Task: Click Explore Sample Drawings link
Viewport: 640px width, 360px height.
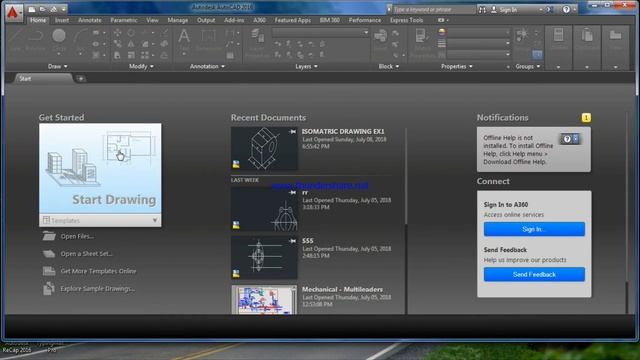Action: click(98, 289)
